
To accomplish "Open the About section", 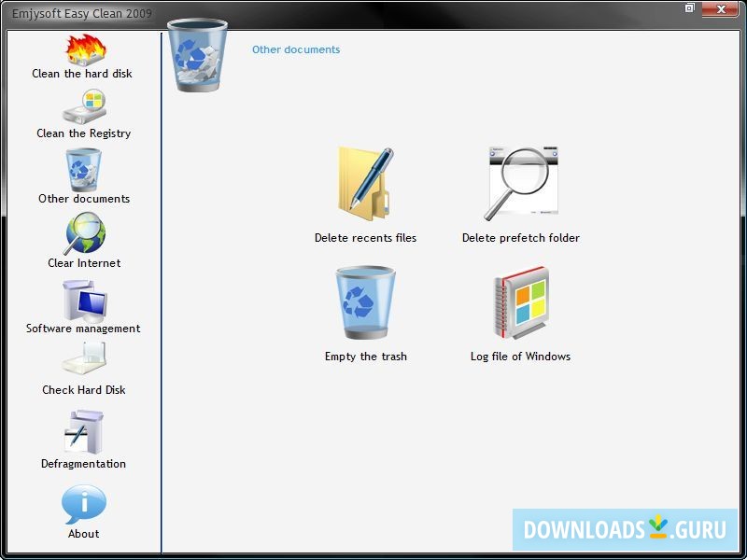I will 82,504.
